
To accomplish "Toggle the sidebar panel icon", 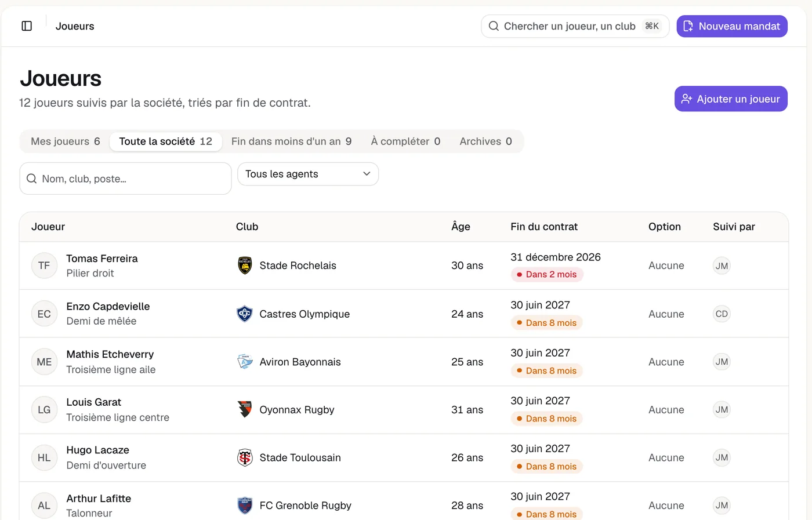I will coord(27,26).
